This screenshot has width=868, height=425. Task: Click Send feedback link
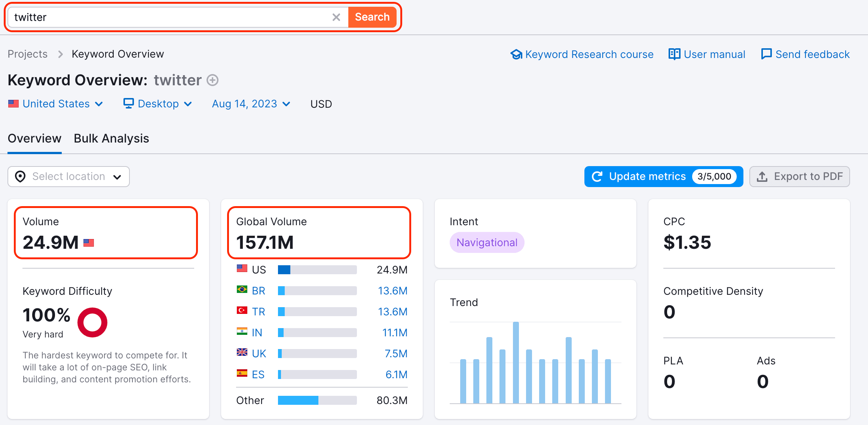(x=806, y=54)
